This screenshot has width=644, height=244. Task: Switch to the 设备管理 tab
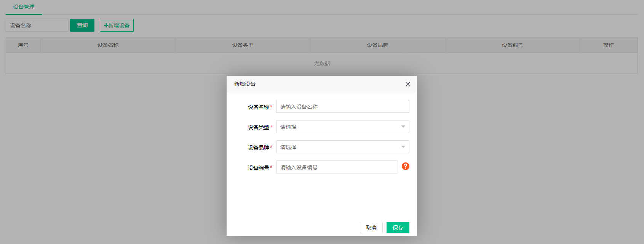pyautogui.click(x=24, y=7)
